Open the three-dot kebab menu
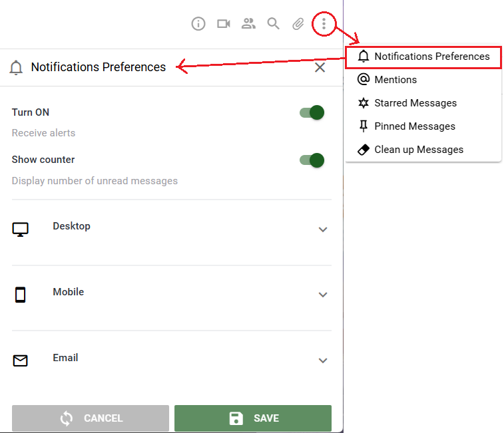Screen dimensions: 504x433 (324, 24)
